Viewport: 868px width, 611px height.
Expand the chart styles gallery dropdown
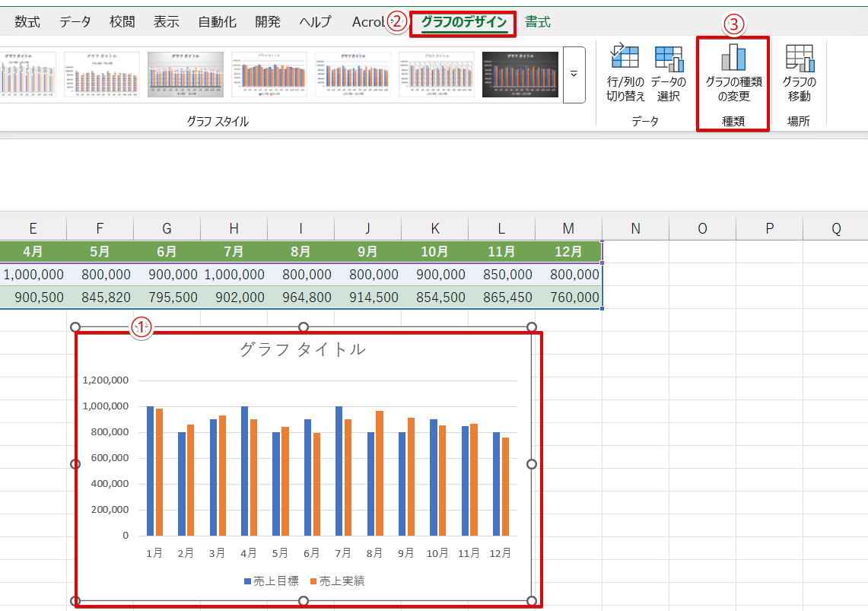(x=574, y=75)
